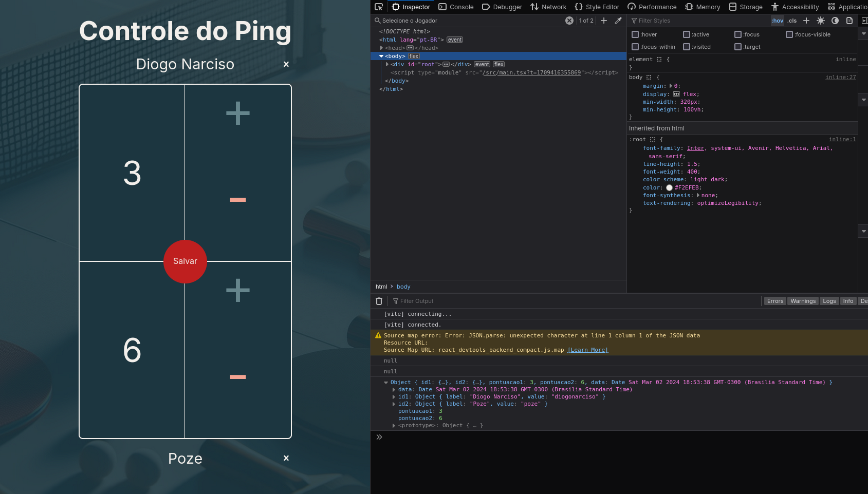This screenshot has height=494, width=868.
Task: Click the Salvar button
Action: (185, 261)
